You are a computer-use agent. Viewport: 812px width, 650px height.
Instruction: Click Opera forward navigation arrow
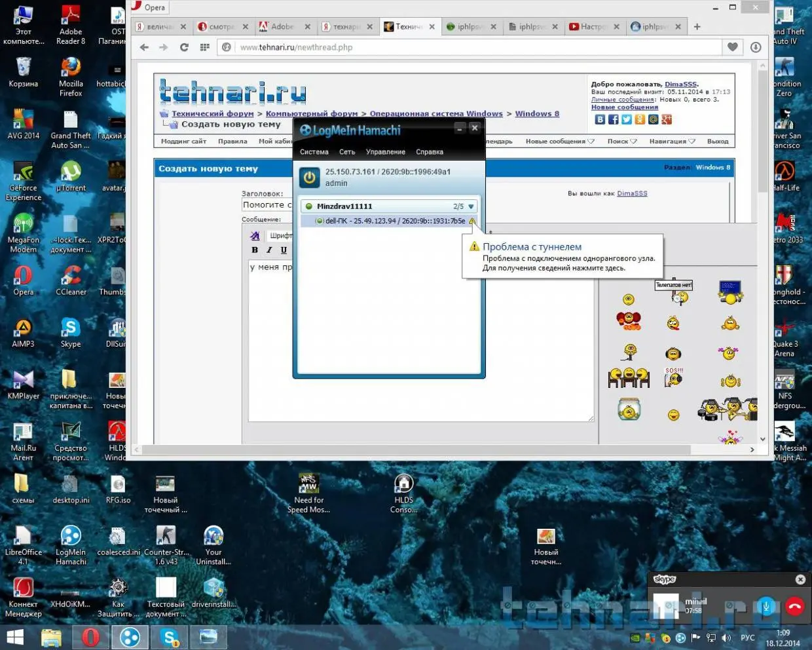pos(164,47)
